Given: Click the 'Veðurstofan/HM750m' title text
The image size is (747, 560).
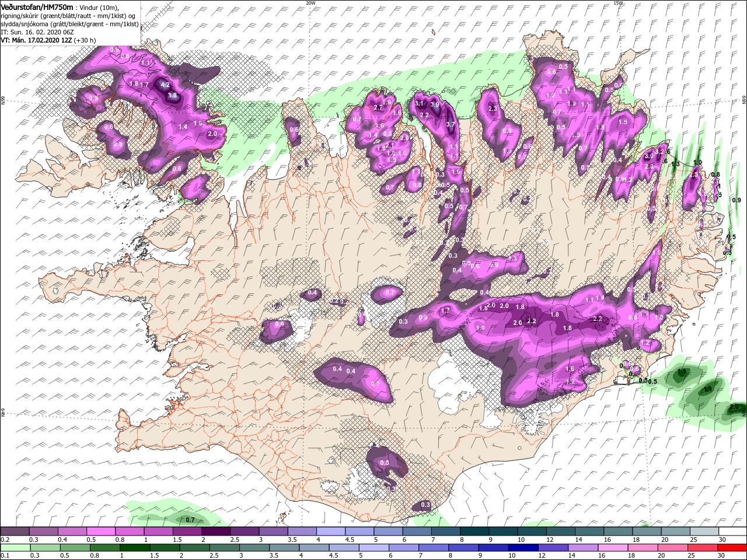Looking at the screenshot, I should [x=37, y=7].
